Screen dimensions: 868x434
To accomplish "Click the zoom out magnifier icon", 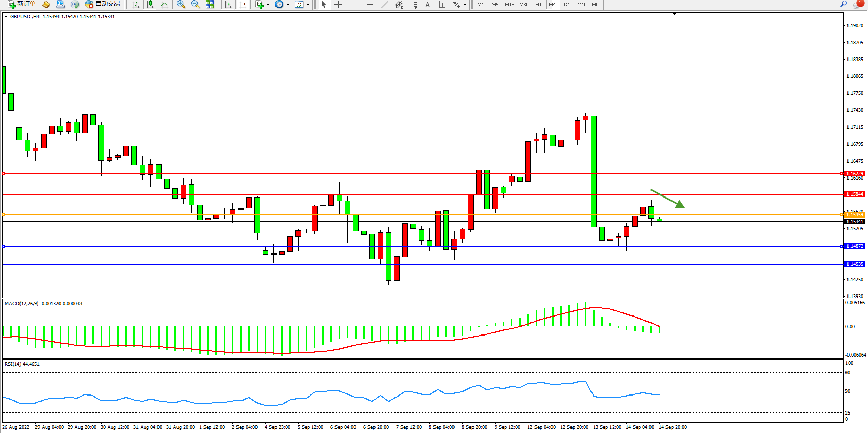I will click(195, 5).
